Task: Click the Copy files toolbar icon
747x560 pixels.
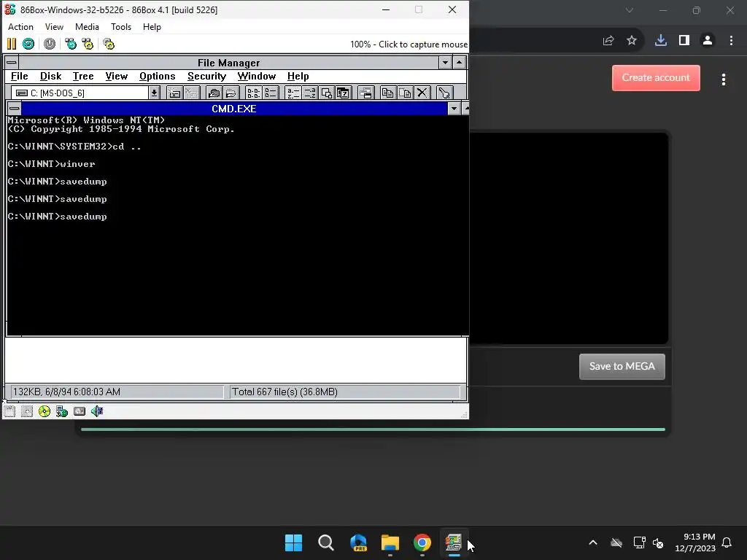Action: coord(388,93)
